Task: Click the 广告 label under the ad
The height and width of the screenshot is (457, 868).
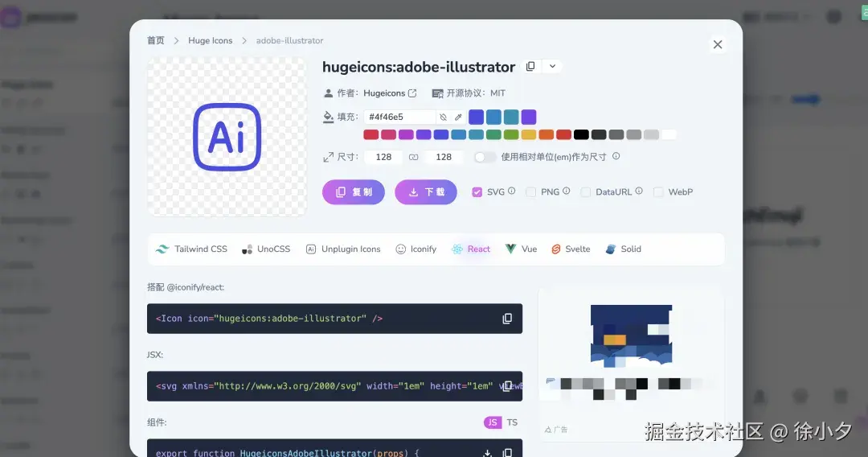Action: coord(556,430)
